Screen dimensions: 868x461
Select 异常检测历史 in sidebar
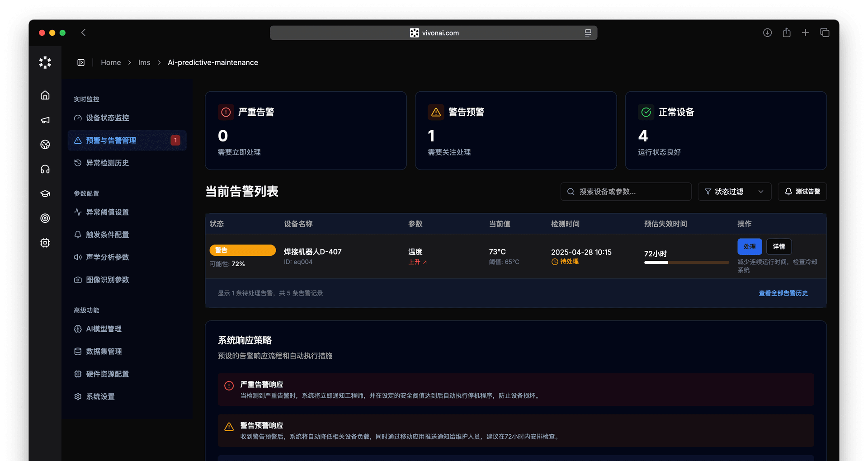108,163
